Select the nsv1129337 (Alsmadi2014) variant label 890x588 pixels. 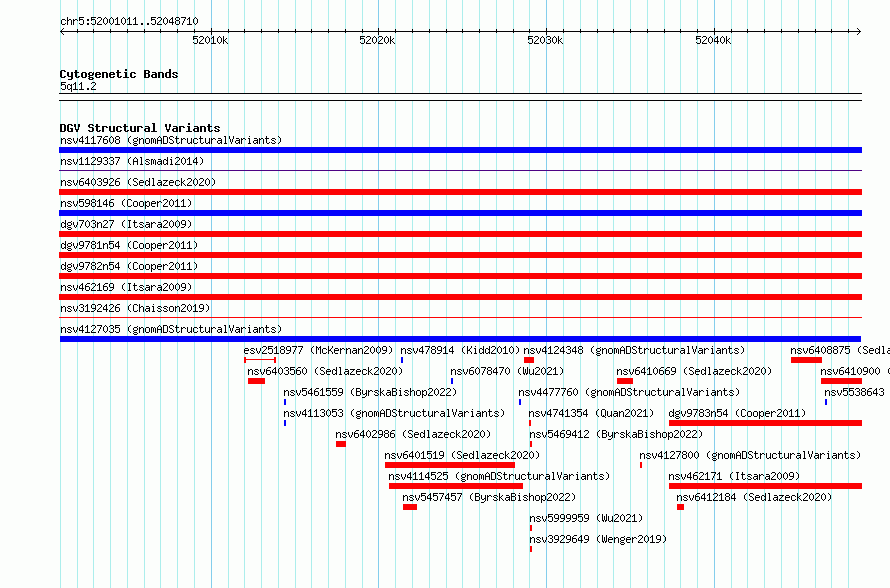point(132,161)
